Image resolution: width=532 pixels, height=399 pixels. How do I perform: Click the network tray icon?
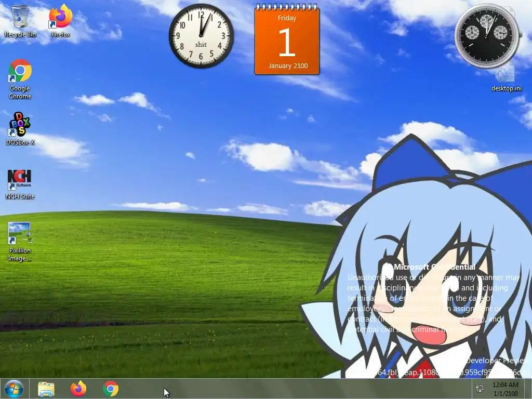point(480,389)
